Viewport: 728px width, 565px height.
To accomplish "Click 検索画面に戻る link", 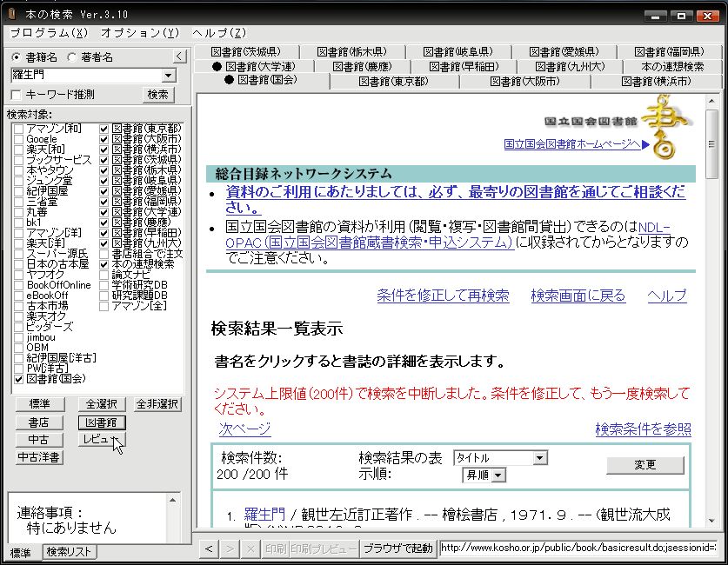I will 578,296.
